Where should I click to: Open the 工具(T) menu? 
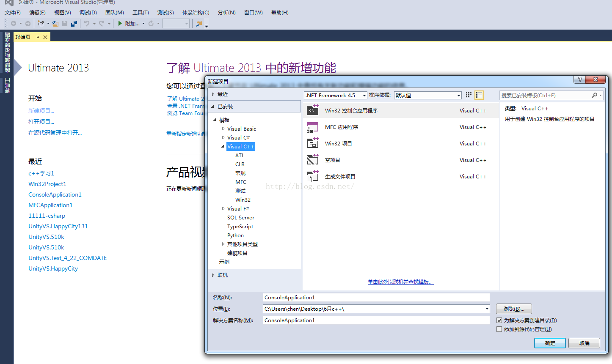click(141, 13)
